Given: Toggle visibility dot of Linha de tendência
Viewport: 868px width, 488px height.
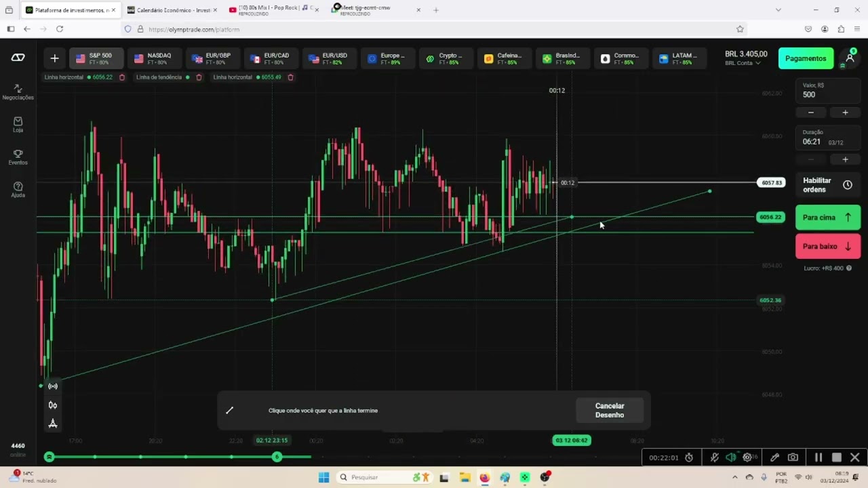Looking at the screenshot, I should [188, 77].
